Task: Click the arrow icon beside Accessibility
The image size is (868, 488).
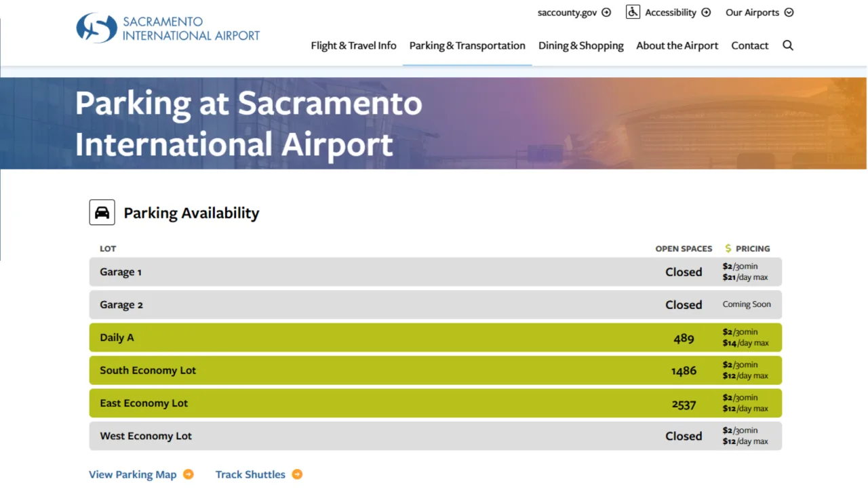Action: click(x=706, y=12)
